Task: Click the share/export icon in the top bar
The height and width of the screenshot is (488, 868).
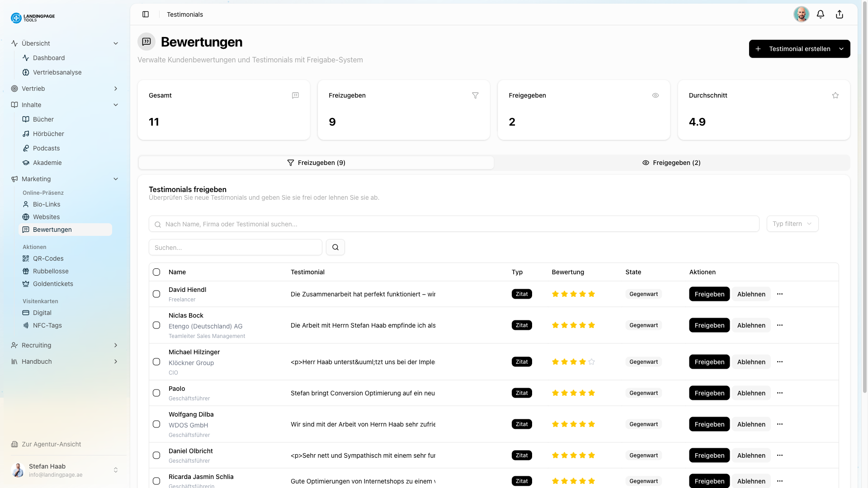Action: click(840, 14)
